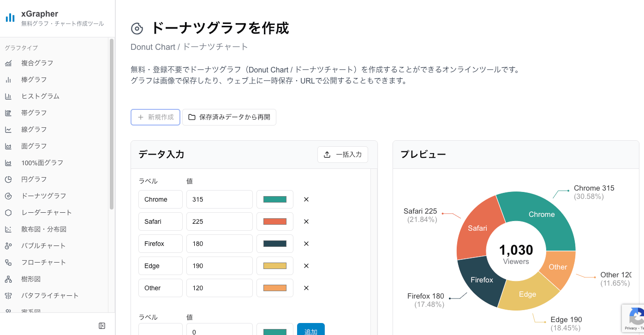644x335 pixels.
Task: Open the Safari row color swatch
Action: pyautogui.click(x=274, y=221)
